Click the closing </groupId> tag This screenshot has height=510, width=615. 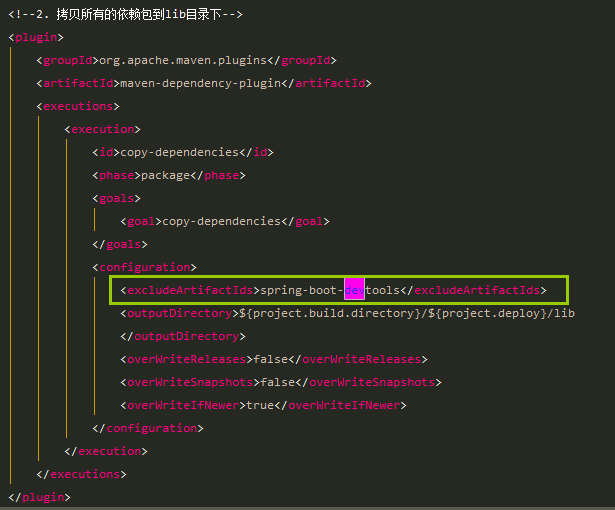click(302, 60)
